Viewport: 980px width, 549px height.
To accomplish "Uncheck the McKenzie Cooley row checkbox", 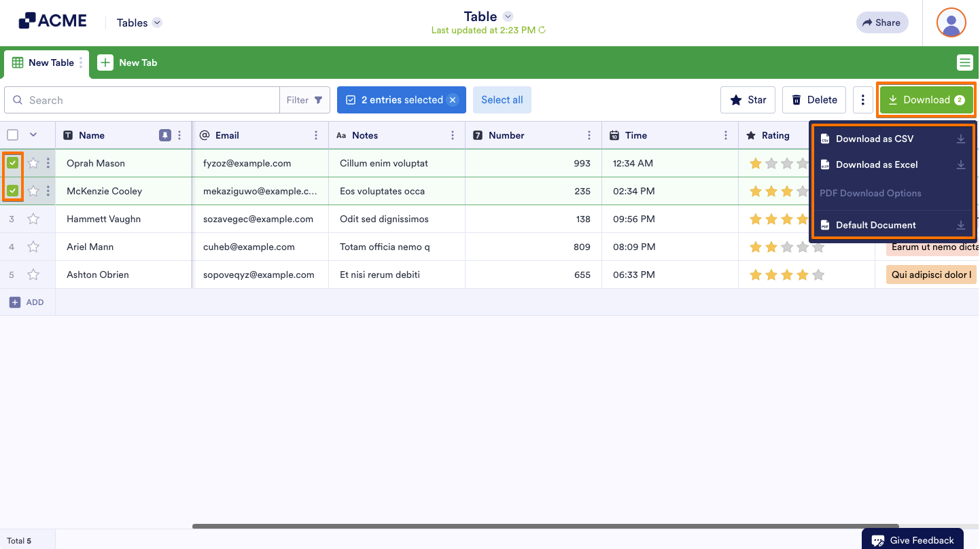I will pos(13,191).
